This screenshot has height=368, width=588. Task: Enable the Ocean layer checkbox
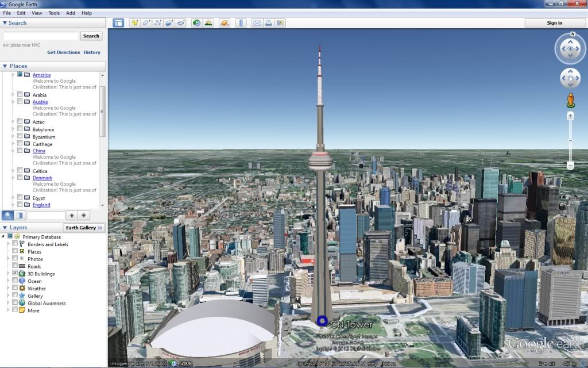(x=15, y=281)
